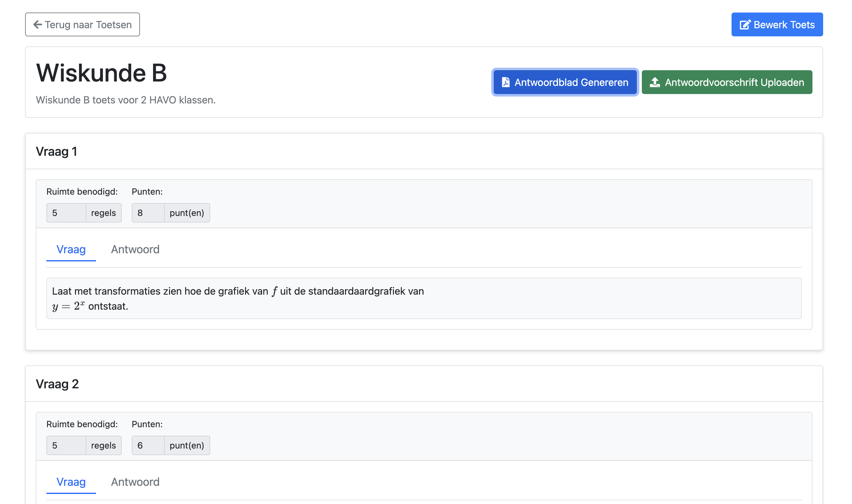This screenshot has height=504, width=852.
Task: Click the Vraag 1 card header
Action: pyautogui.click(x=424, y=151)
